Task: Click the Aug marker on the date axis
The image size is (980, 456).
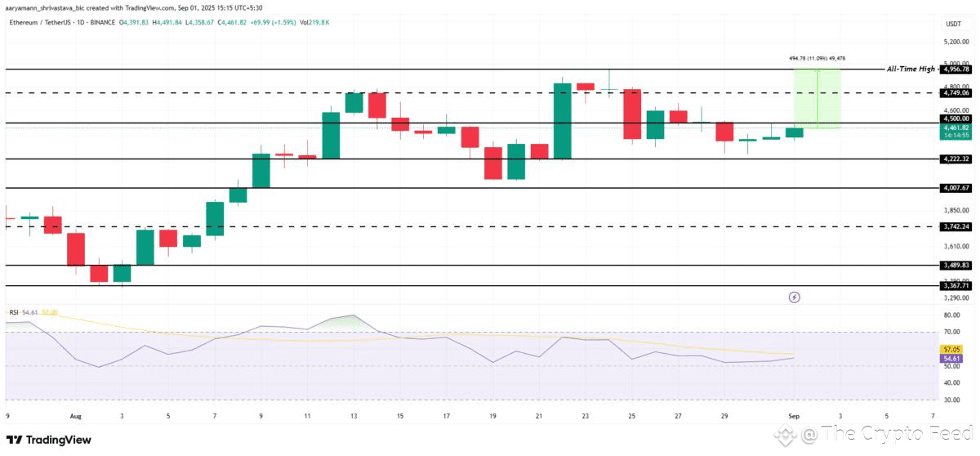Action: [76, 415]
